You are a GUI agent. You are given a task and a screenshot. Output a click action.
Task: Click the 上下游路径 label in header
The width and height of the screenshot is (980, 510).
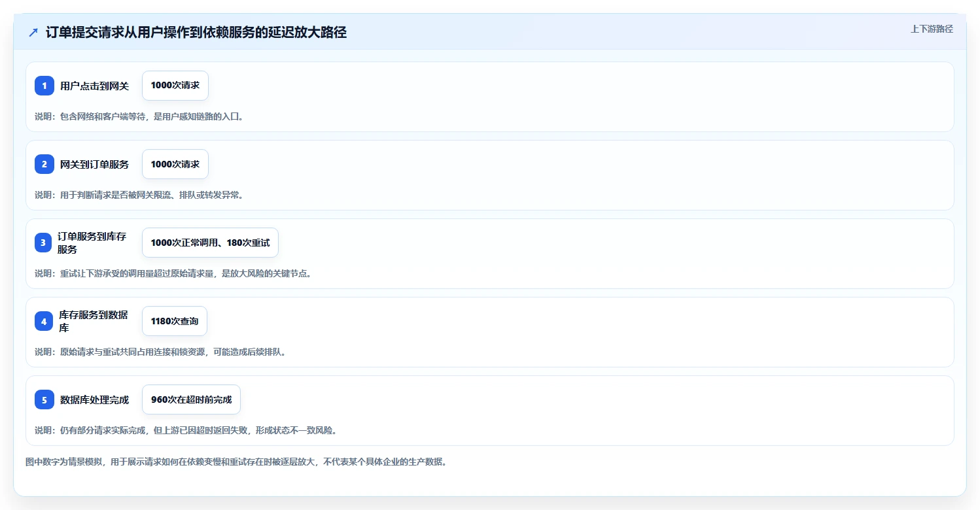(932, 29)
